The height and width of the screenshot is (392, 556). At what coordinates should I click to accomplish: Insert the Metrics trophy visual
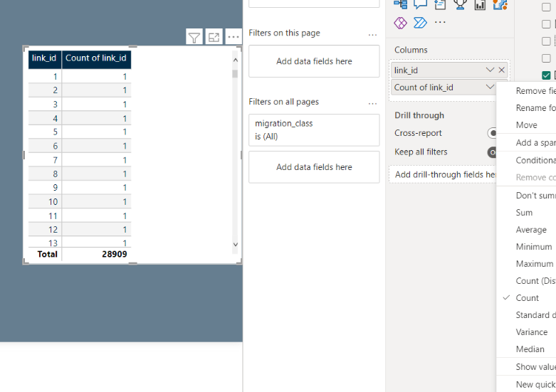tap(460, 4)
